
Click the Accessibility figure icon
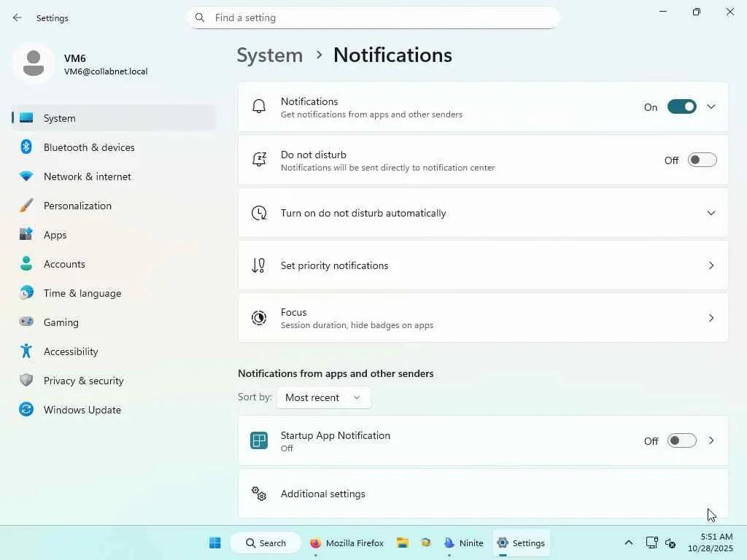(26, 351)
